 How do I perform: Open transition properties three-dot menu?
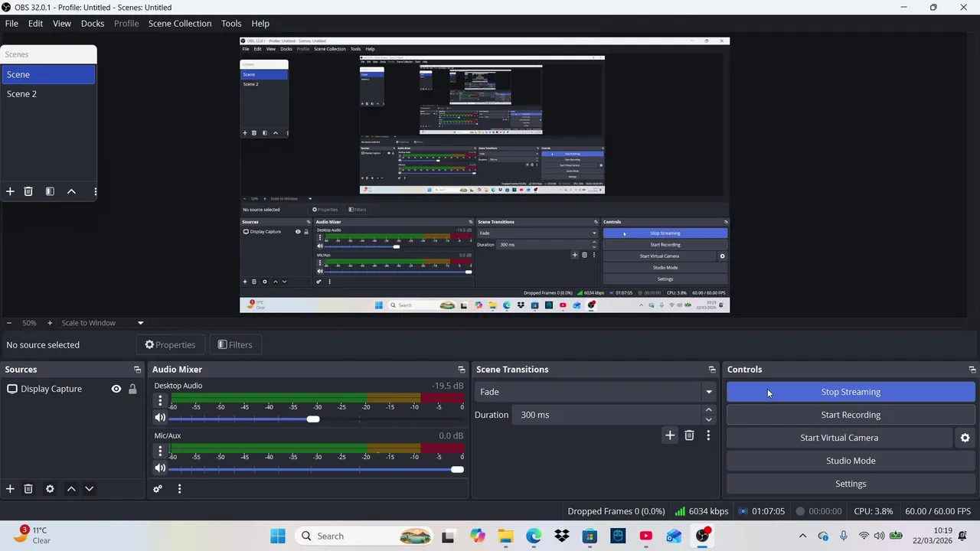708,435
